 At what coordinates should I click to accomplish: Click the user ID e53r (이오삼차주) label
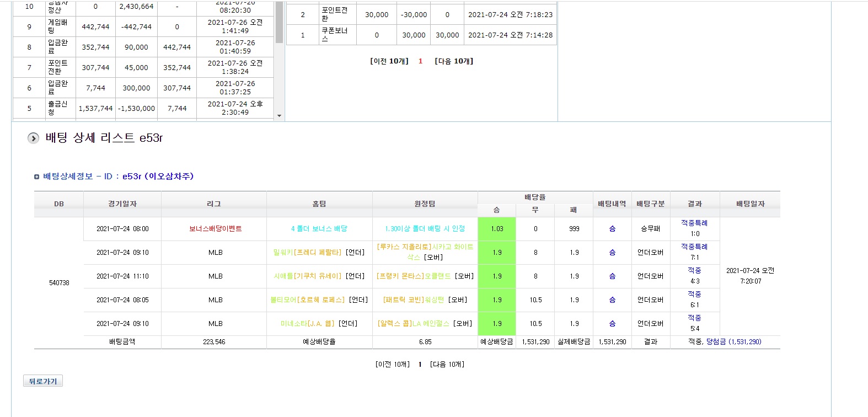click(x=158, y=177)
